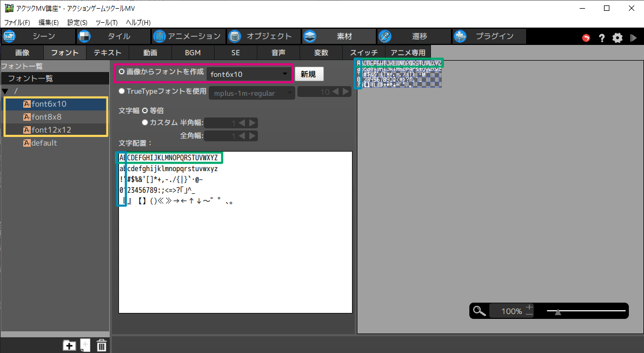Image resolution: width=644 pixels, height=353 pixels.
Task: Click the trash icon to delete font
Action: click(102, 345)
